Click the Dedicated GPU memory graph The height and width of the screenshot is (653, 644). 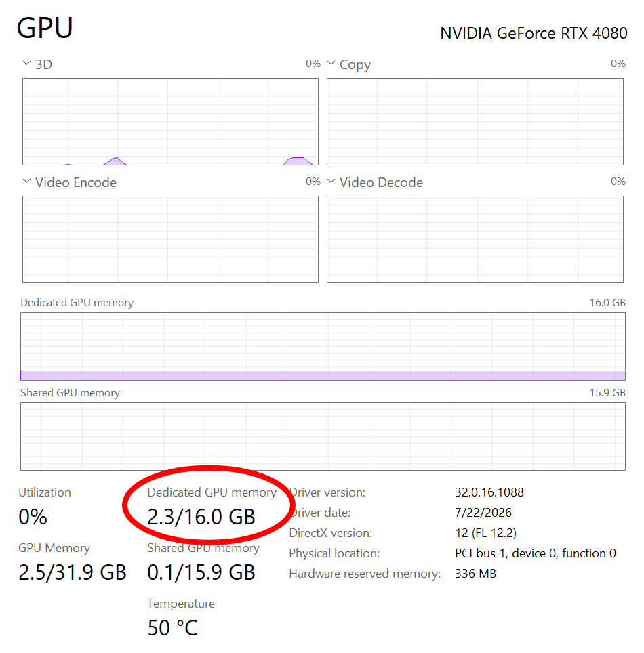coord(323,347)
